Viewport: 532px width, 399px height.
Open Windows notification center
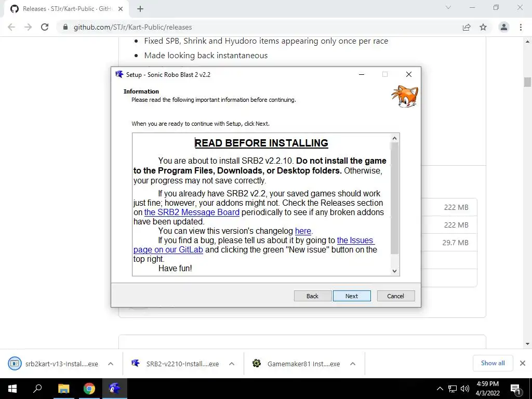[516, 389]
